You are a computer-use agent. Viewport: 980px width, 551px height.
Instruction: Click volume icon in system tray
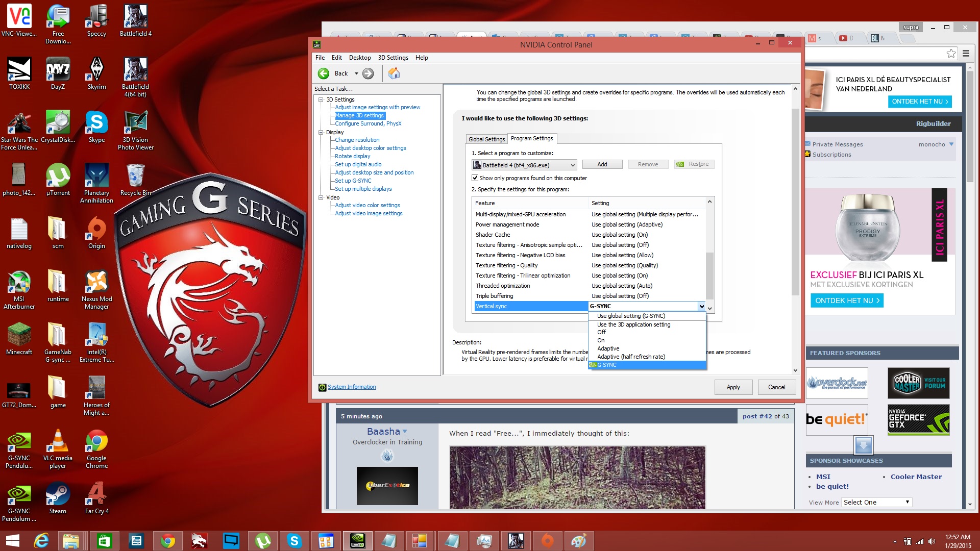tap(932, 541)
